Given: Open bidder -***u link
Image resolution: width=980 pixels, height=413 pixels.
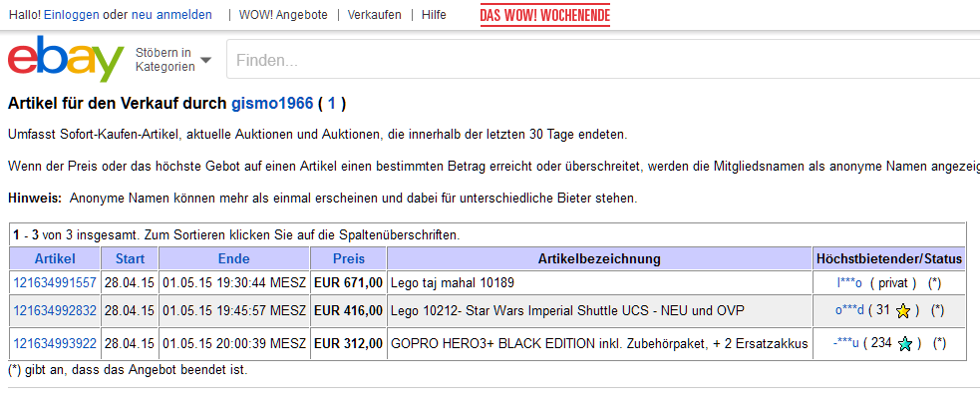Looking at the screenshot, I should [x=846, y=343].
